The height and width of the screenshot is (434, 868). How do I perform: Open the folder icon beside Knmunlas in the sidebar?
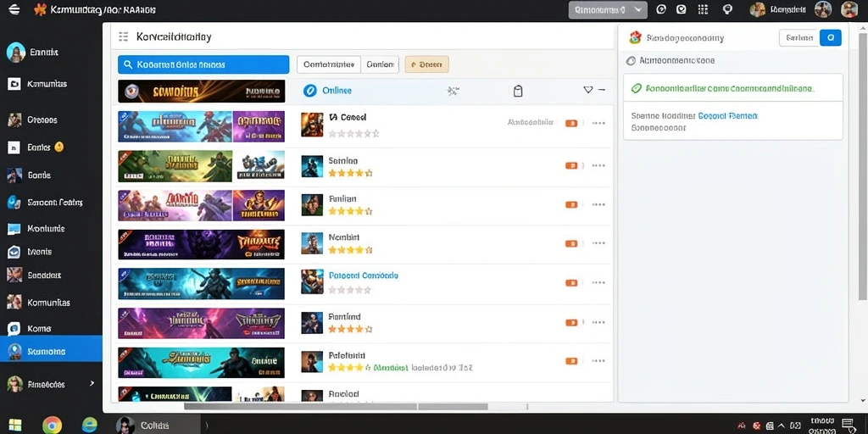(14, 84)
